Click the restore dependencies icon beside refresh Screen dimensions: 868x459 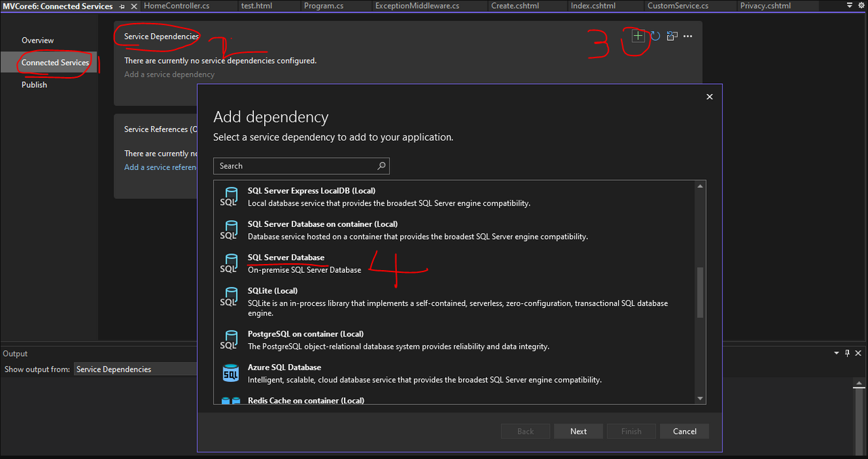point(672,36)
